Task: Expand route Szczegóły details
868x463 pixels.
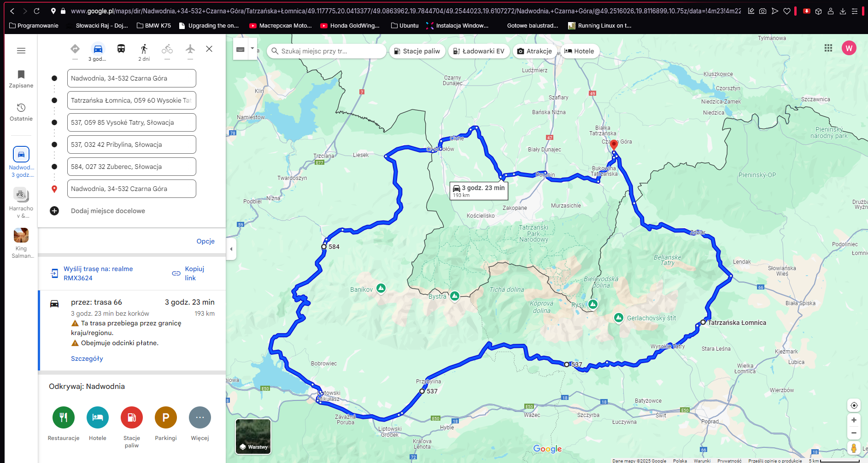Action: (87, 359)
